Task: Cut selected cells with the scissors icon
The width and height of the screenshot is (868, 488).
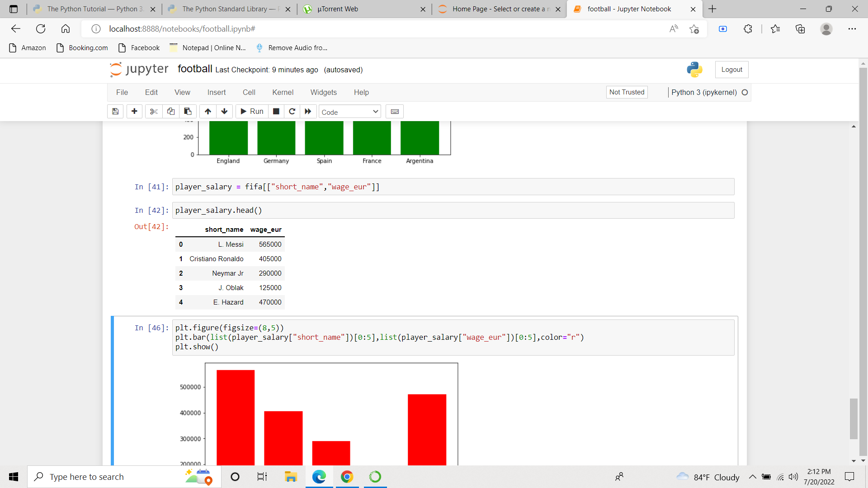Action: pos(154,112)
